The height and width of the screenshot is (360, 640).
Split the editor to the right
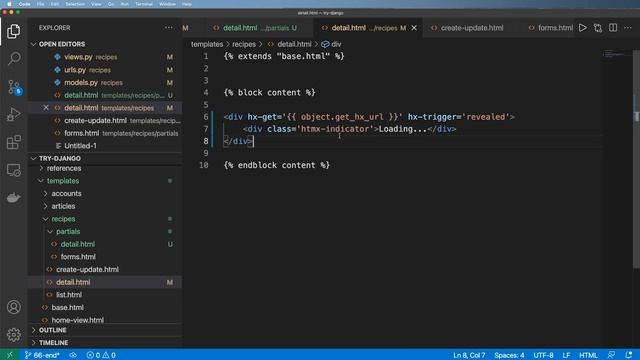point(613,28)
